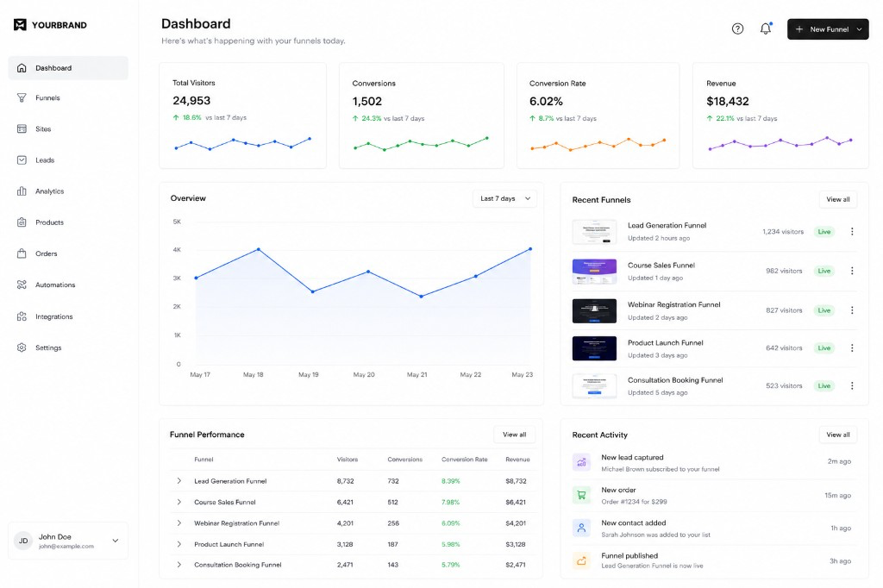883x588 pixels.
Task: Open Integrations from the sidebar
Action: click(68, 316)
